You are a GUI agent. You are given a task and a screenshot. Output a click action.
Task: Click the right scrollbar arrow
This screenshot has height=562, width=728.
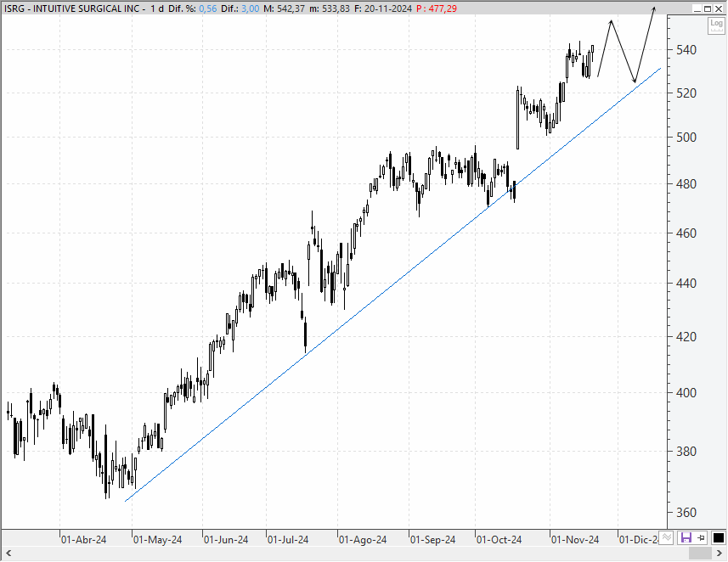point(720,554)
